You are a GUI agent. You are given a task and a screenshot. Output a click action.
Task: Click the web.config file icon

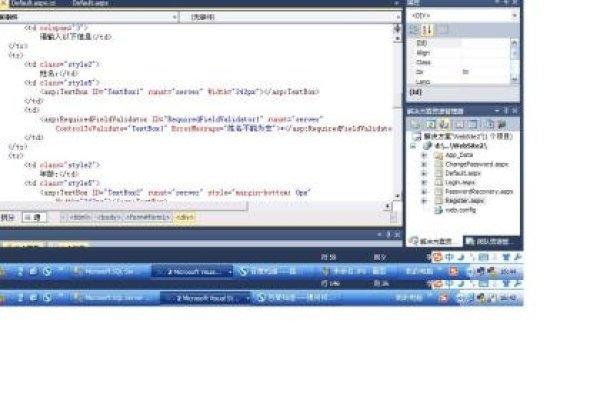tap(437, 209)
